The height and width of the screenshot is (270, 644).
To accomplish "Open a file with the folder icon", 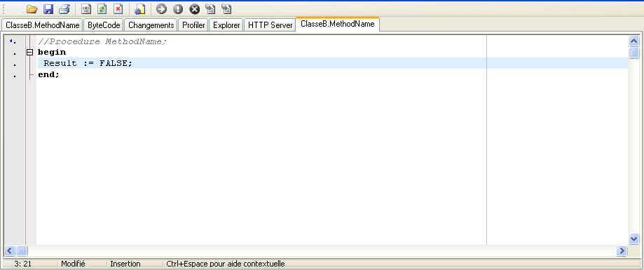I will (x=32, y=8).
